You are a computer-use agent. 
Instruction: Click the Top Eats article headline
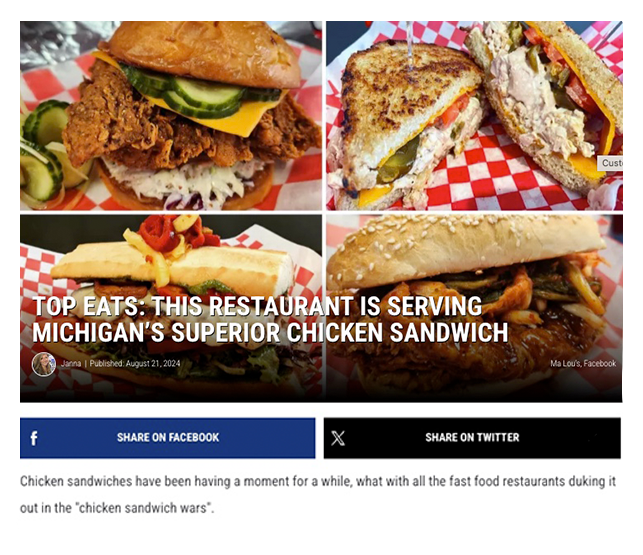click(270, 319)
